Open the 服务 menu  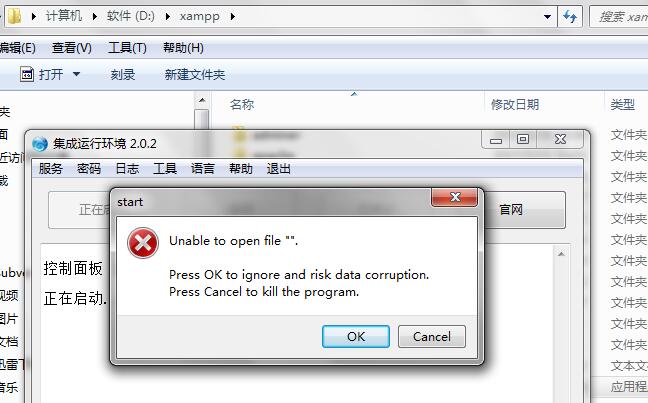click(50, 169)
